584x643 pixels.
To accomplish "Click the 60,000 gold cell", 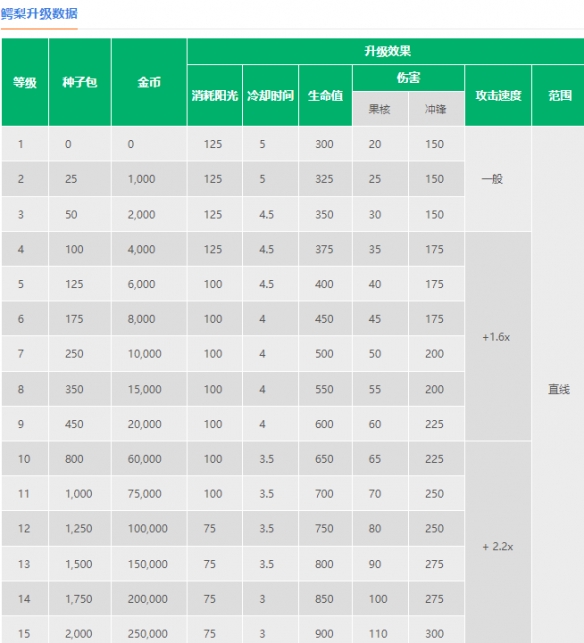I will click(149, 459).
